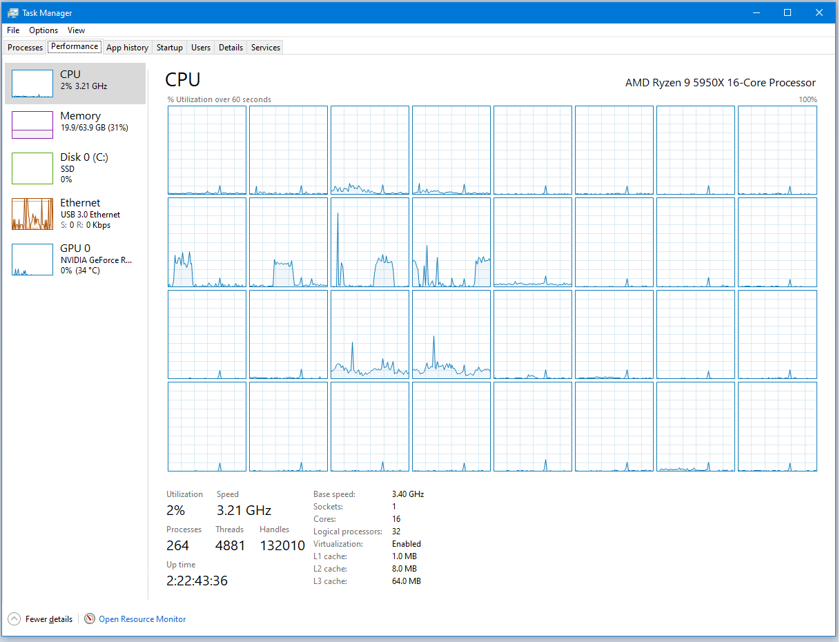Click the Fewer details chevron icon
The width and height of the screenshot is (840, 642).
pos(14,619)
